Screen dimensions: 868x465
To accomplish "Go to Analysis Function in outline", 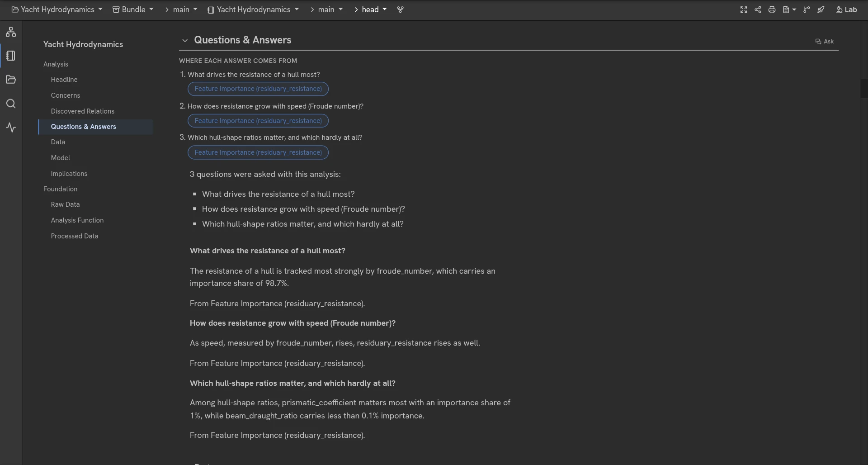I will [x=77, y=220].
